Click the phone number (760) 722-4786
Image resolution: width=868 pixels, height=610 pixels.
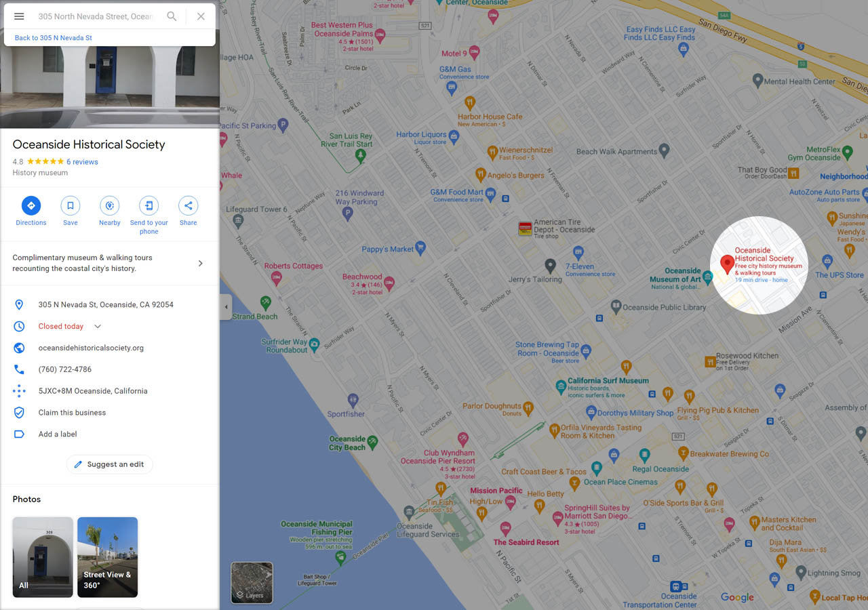[x=65, y=369]
